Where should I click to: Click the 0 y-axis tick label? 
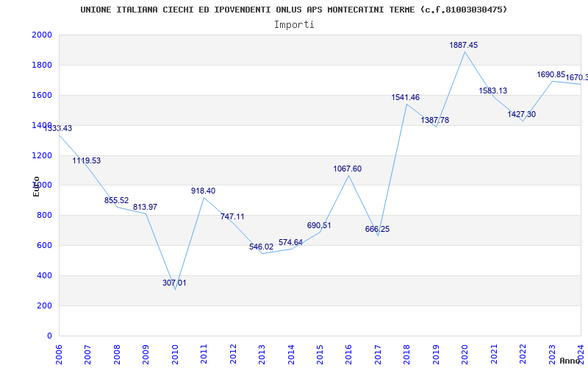[49, 336]
